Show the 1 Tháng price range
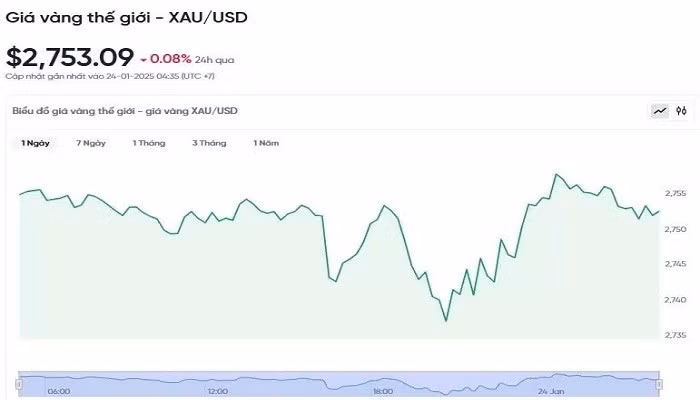 tap(149, 143)
